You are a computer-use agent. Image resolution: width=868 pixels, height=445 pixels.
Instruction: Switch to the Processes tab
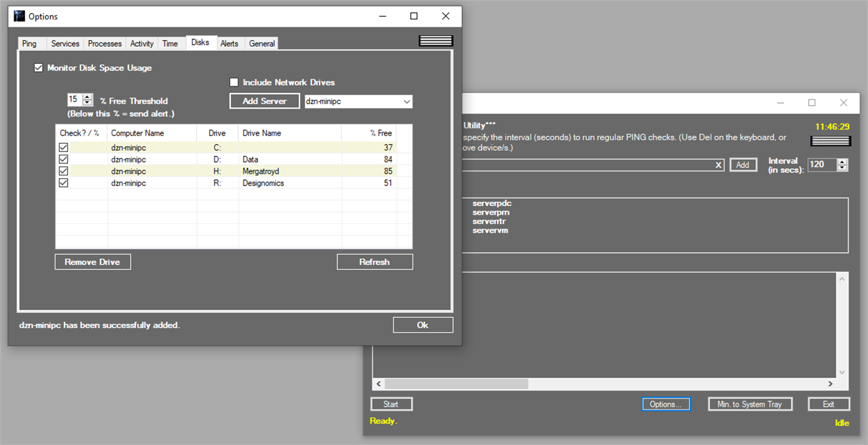(x=105, y=43)
